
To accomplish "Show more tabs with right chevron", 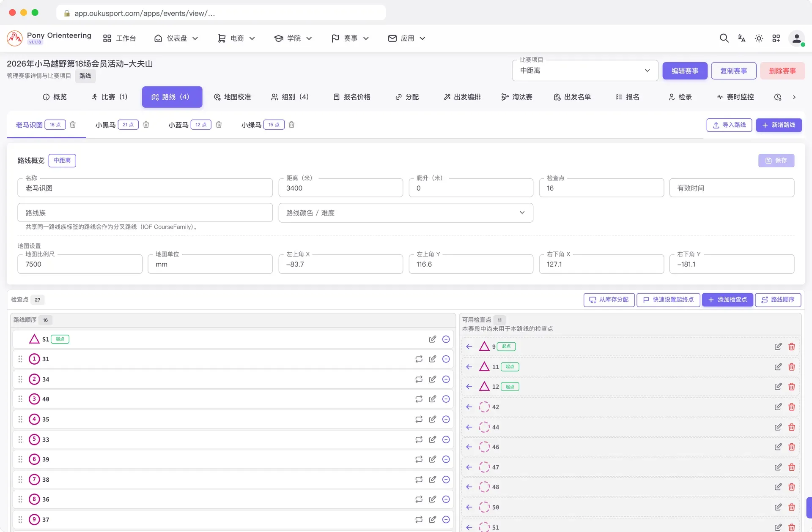I will (794, 97).
